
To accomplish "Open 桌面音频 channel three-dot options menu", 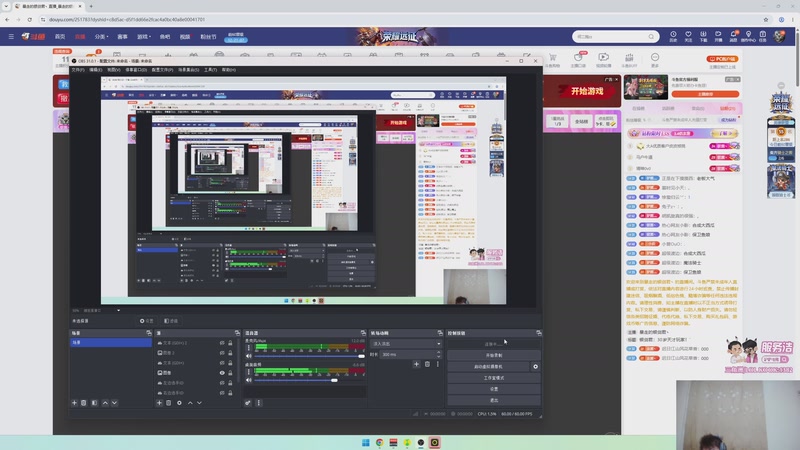I will click(x=249, y=371).
